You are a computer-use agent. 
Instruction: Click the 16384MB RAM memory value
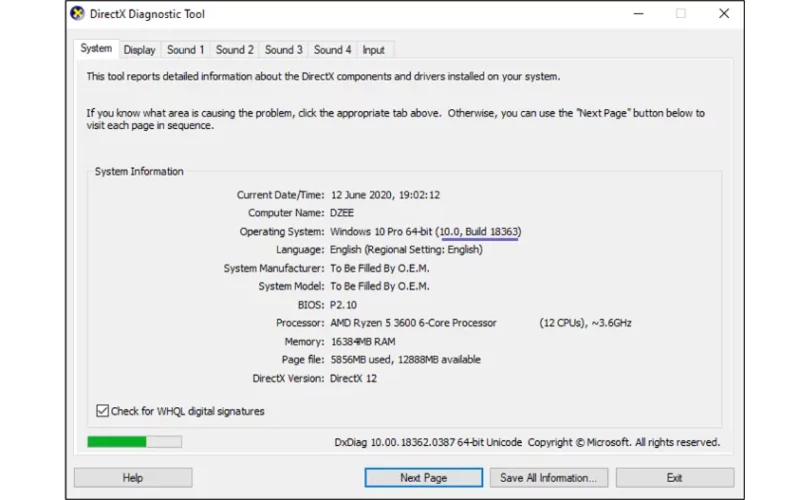(363, 341)
